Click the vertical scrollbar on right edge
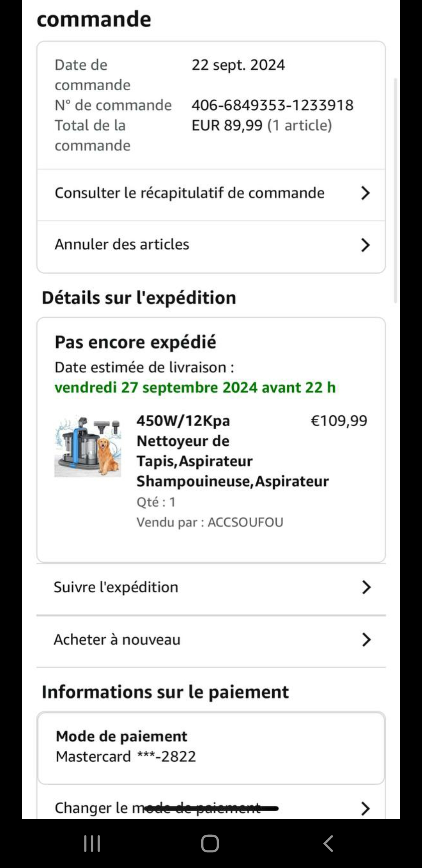Screen dimensions: 422x868 point(395,190)
